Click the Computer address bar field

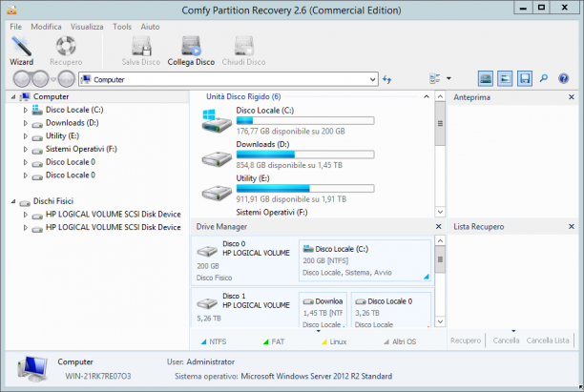[228, 79]
